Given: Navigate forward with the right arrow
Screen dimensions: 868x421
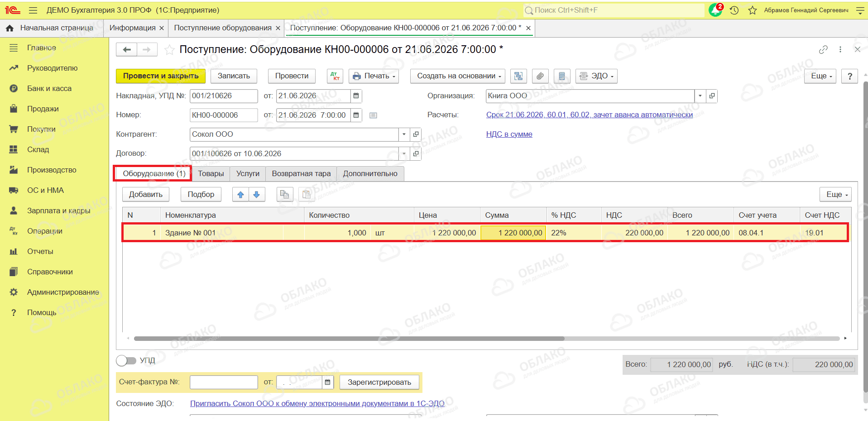Looking at the screenshot, I should [147, 49].
